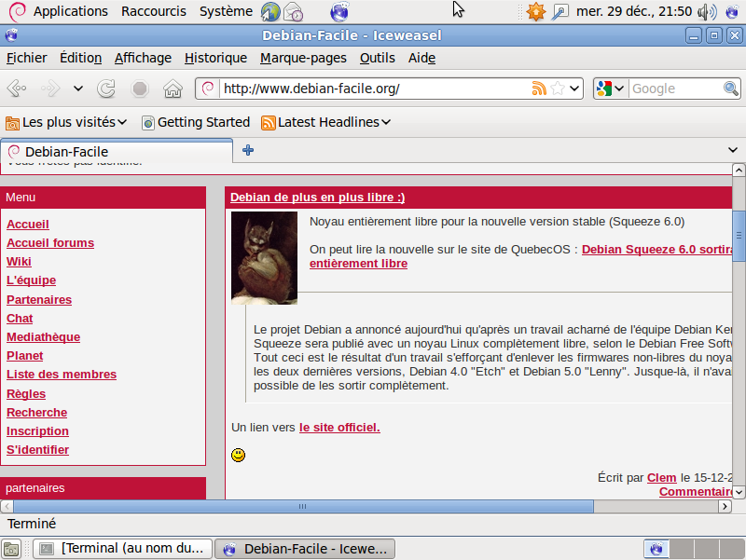Follow the Accueil forums sidebar link

(x=50, y=243)
